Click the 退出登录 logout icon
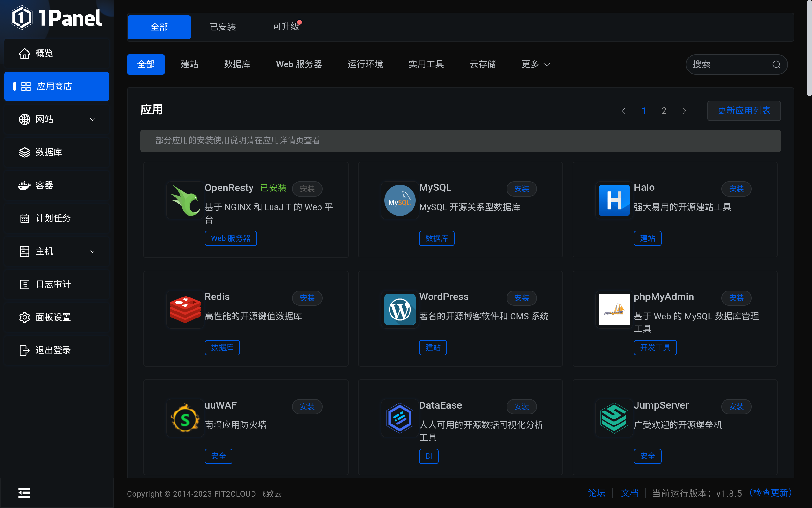 [24, 350]
